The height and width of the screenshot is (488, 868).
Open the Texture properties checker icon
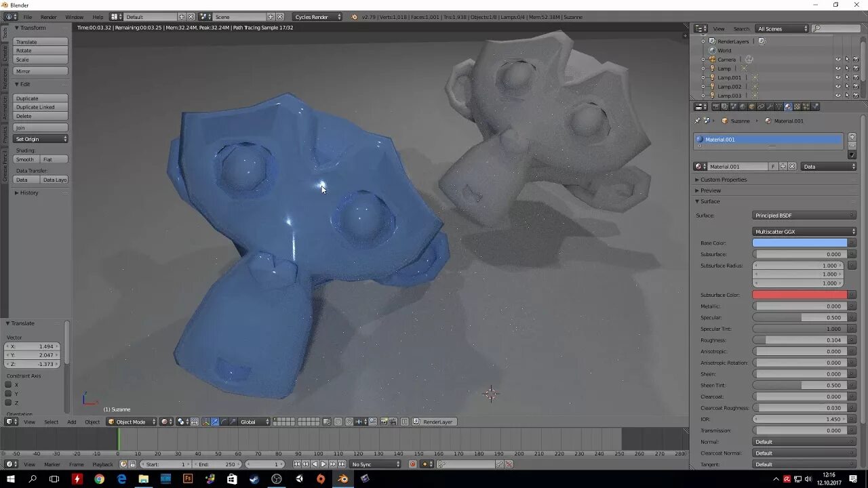pos(797,106)
